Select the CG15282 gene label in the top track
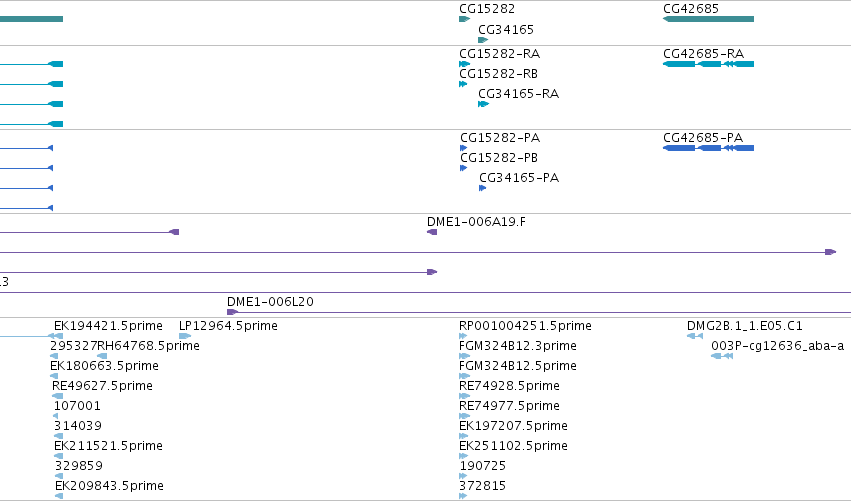Image resolution: width=851 pixels, height=501 pixels. [x=487, y=9]
